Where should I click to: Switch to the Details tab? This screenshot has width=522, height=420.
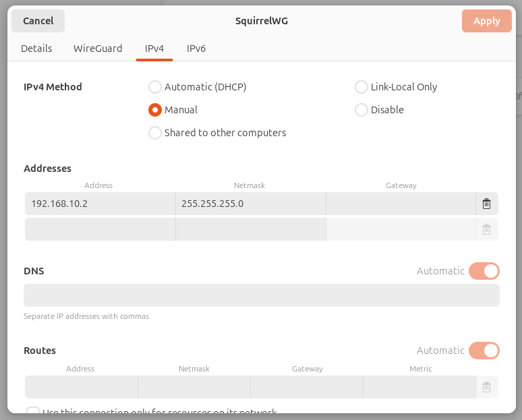[36, 49]
